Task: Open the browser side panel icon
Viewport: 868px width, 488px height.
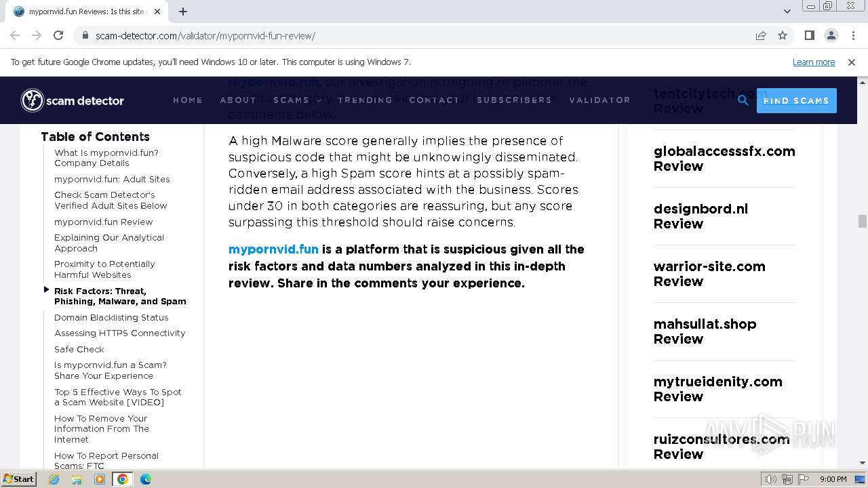Action: coord(809,35)
